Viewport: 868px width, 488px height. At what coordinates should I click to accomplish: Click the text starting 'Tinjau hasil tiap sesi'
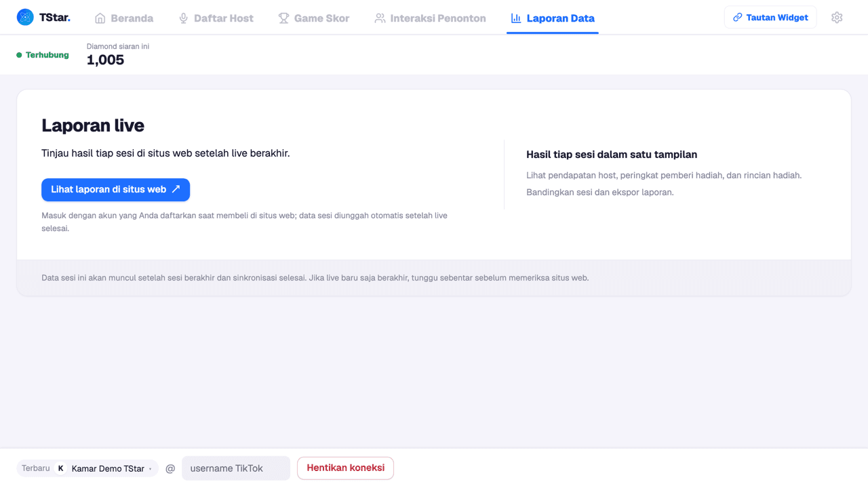click(x=165, y=153)
